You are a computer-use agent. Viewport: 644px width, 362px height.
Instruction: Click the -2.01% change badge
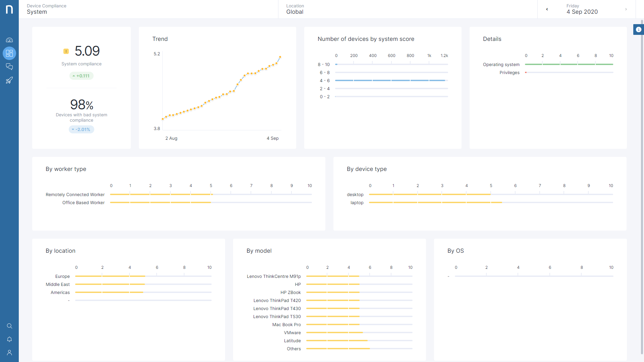[82, 129]
